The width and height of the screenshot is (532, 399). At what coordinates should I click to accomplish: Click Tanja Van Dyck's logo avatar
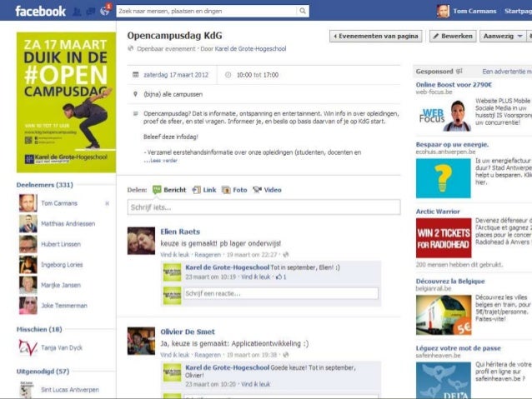pyautogui.click(x=28, y=347)
